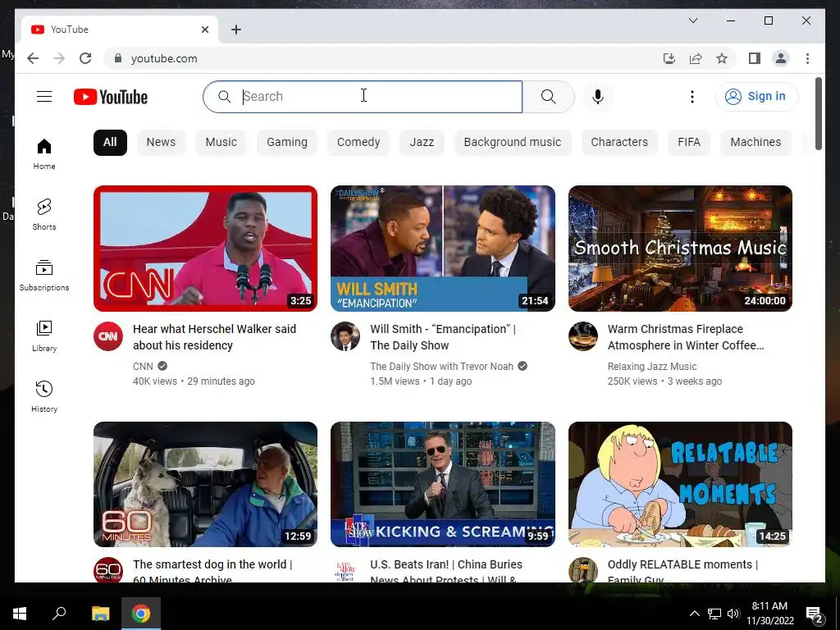Open 'Warm Christmas Fireplace Atmosphere' title
Screen dimensions: 840x630
(686, 337)
